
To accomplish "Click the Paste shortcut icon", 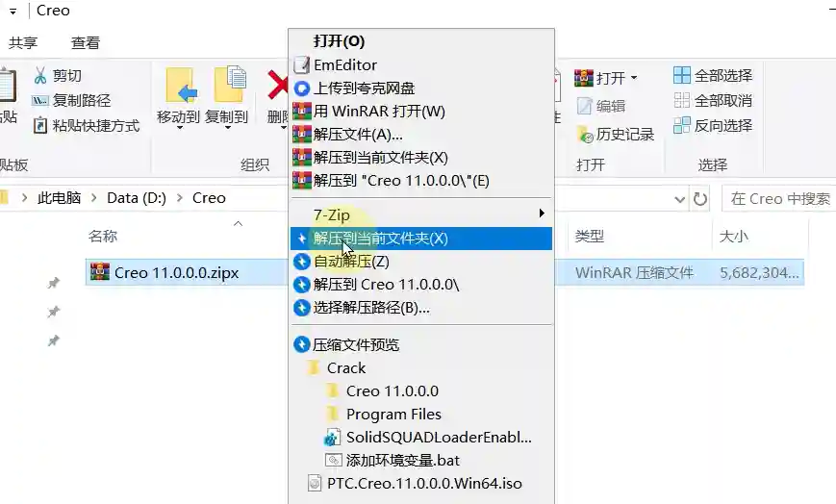I will click(x=40, y=125).
